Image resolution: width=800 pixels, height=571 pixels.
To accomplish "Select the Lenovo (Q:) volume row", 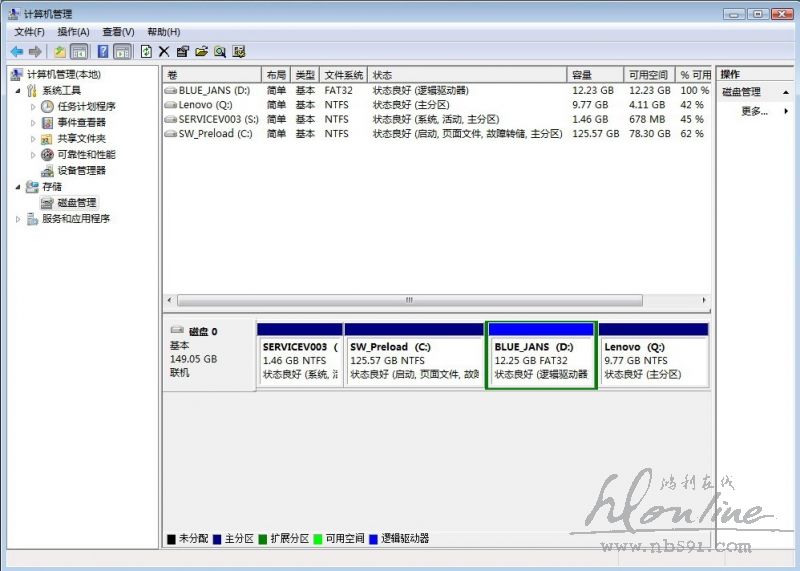I will (205, 104).
